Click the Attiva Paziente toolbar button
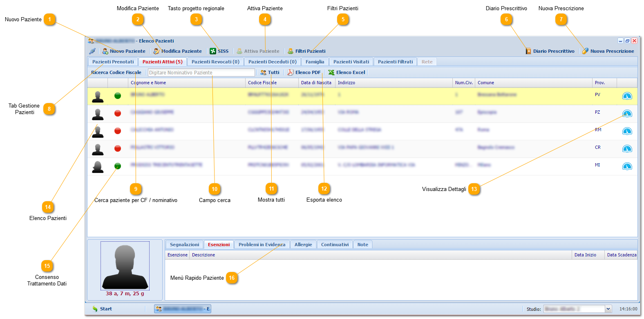Screen dimensions: 644x319 tap(258, 51)
